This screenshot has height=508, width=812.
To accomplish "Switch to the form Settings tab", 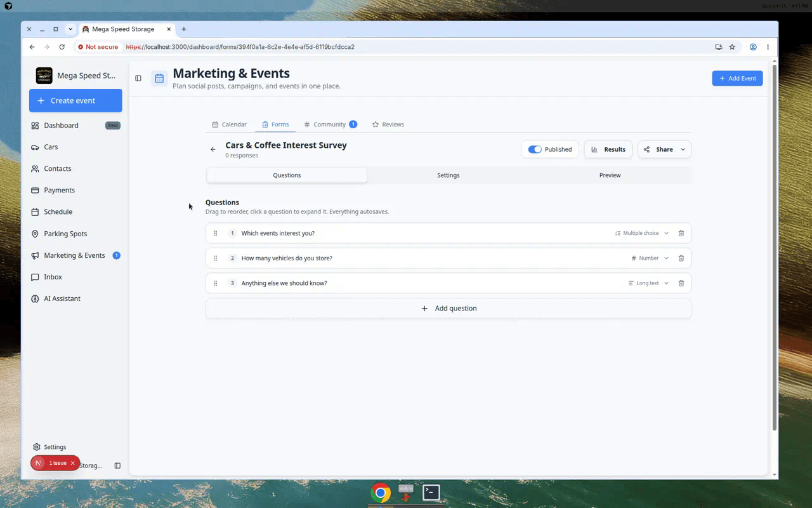I will (x=448, y=175).
